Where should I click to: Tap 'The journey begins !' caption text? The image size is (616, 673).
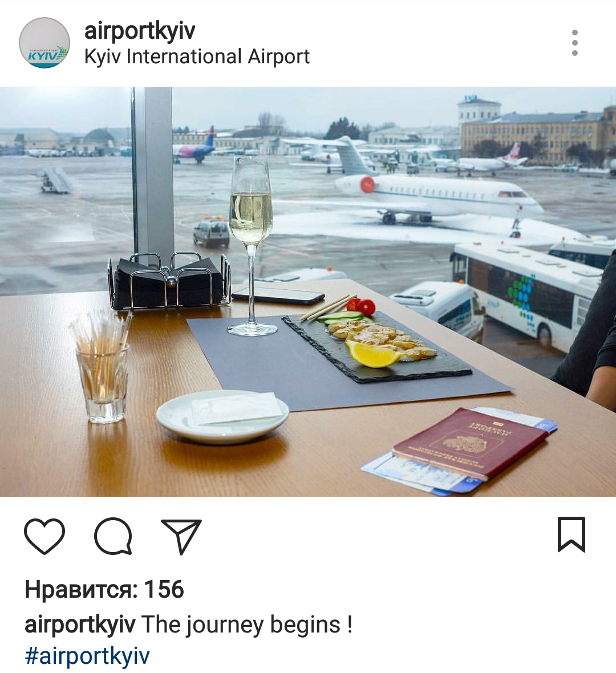[x=247, y=625]
